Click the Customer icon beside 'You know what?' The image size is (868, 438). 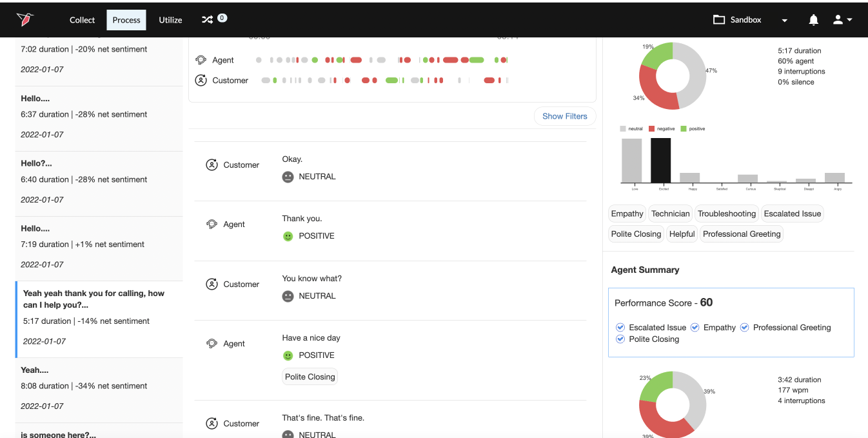pyautogui.click(x=212, y=284)
